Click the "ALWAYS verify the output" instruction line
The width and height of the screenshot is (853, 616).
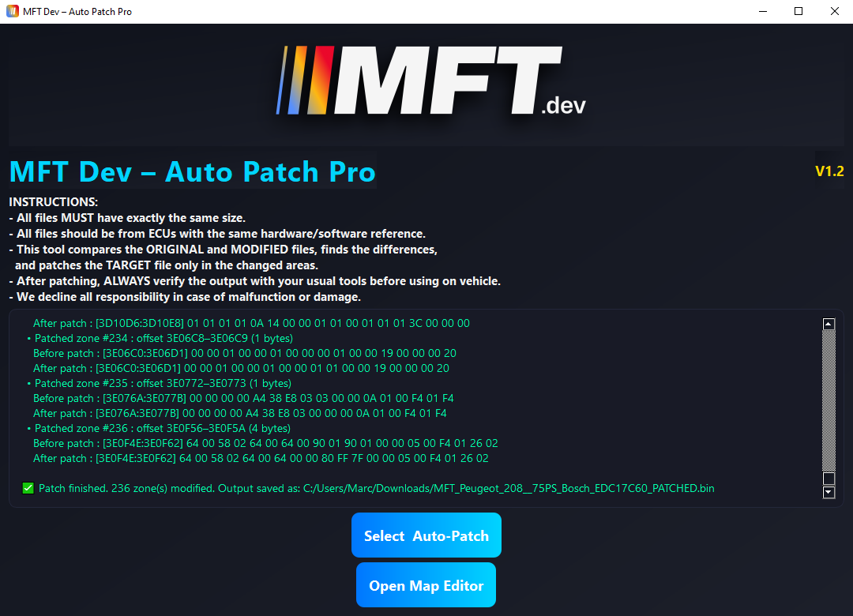pyautogui.click(x=254, y=281)
